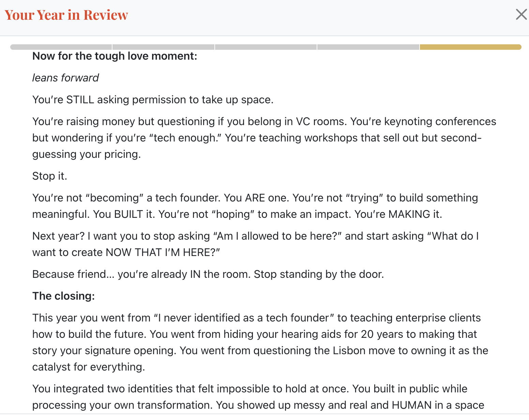529x420 pixels.
Task: Click the "Because friend..." sentence
Action: point(208,274)
